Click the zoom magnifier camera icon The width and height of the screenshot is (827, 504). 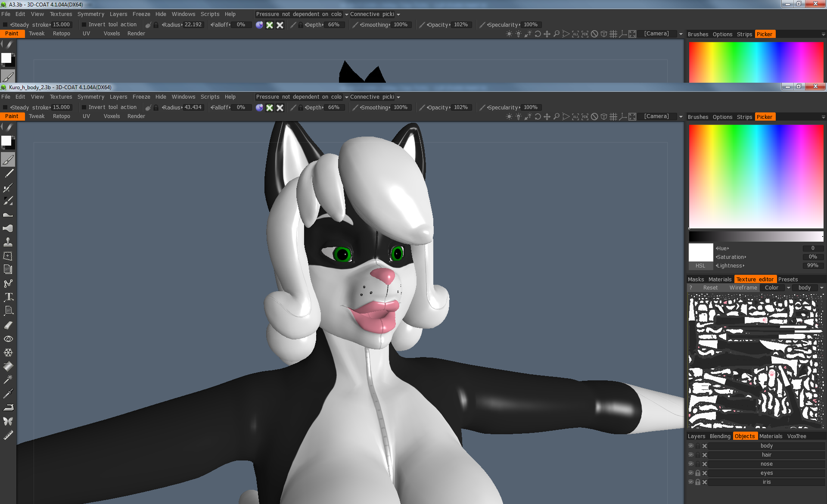pyautogui.click(x=557, y=117)
